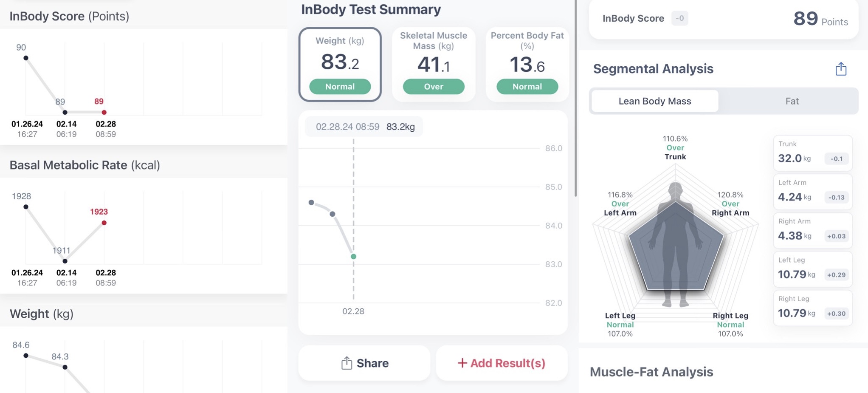Tap the Add Result(s) button
868x393 pixels.
(501, 363)
